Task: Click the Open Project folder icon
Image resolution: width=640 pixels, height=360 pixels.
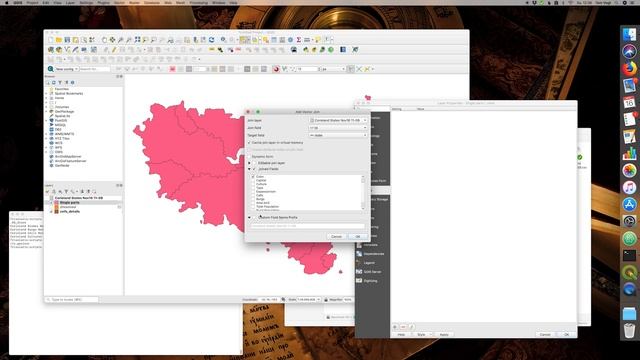Action: [x=59, y=40]
